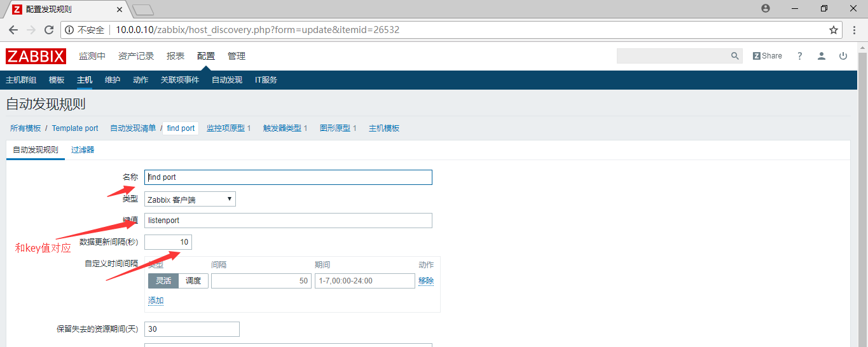Select 灵活 interval type

click(x=163, y=281)
